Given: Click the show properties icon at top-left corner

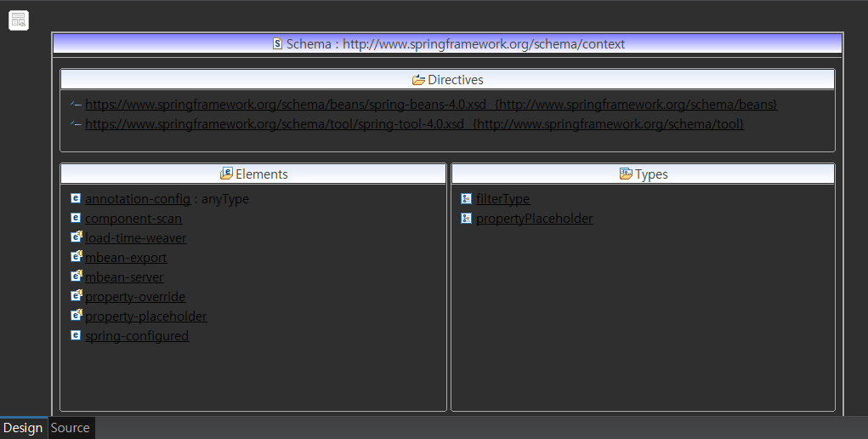Looking at the screenshot, I should tap(18, 20).
